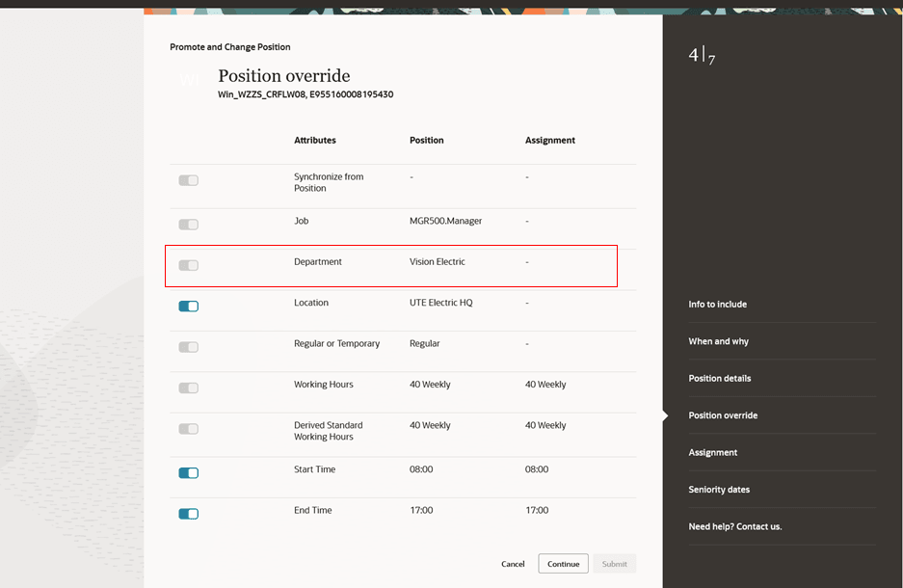Screen dimensions: 903x588
Task: Click the Vision Electric department value
Action: (438, 262)
